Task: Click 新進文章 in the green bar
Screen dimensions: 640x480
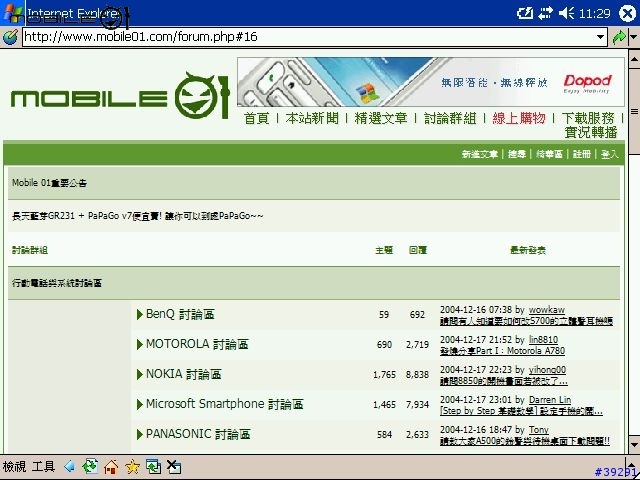Action: pyautogui.click(x=480, y=154)
